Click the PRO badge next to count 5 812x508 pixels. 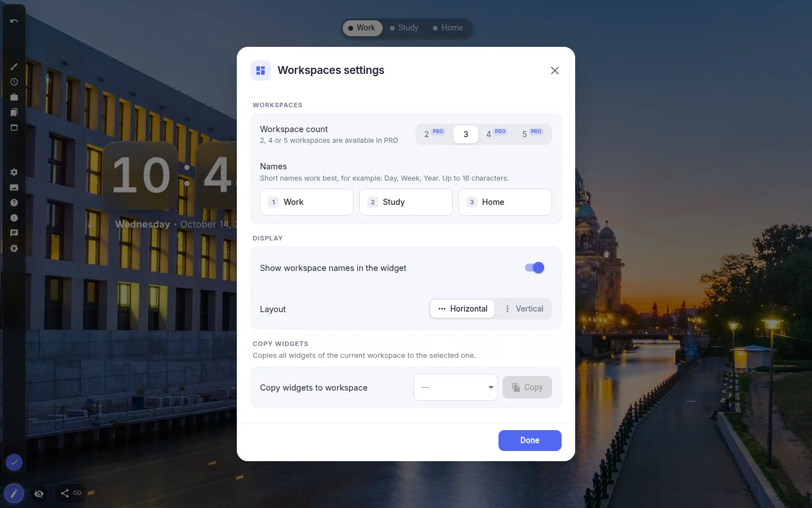[x=536, y=132]
